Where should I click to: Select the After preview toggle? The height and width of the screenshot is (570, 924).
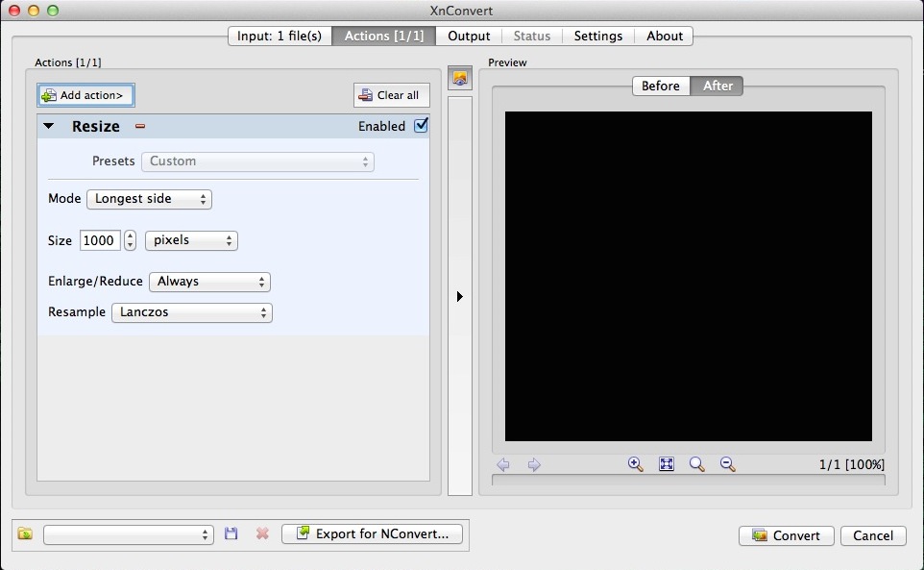[x=717, y=86]
